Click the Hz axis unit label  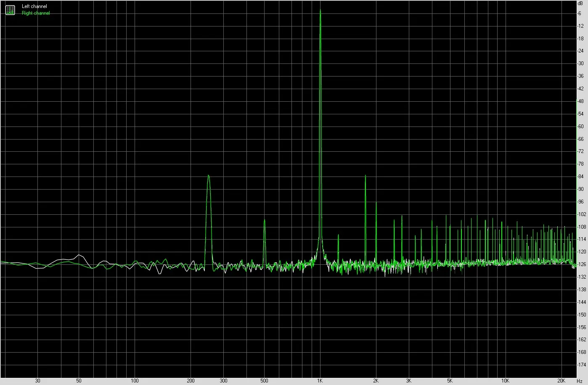pyautogui.click(x=580, y=381)
